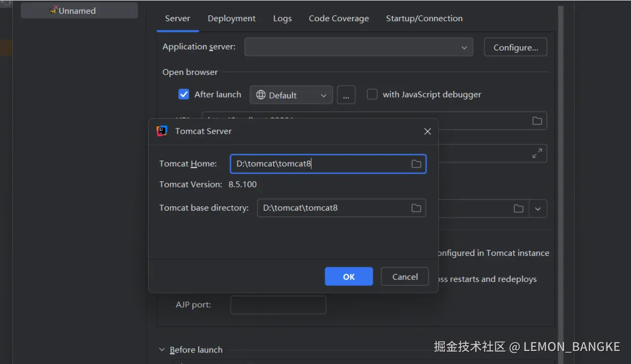Enable the with JavaScript debugger checkbox
The height and width of the screenshot is (364, 631).
[x=372, y=94]
